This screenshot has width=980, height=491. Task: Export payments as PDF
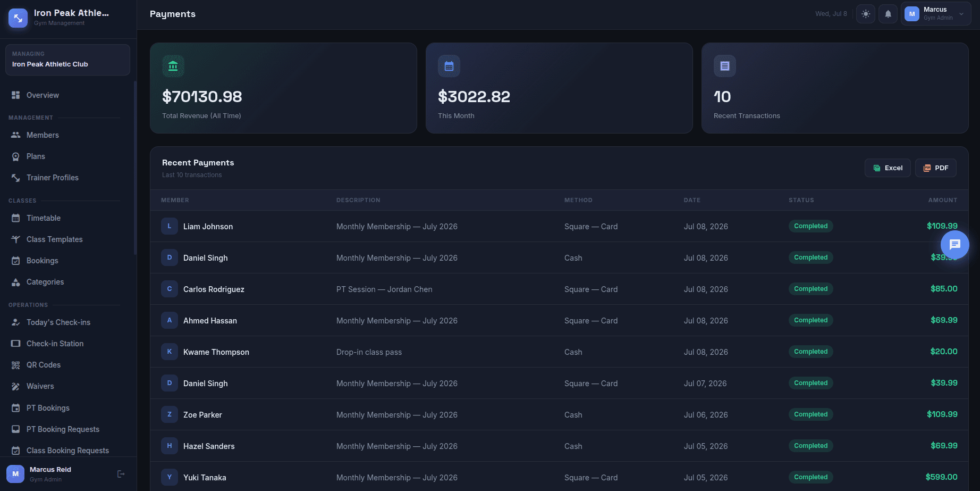pyautogui.click(x=936, y=168)
